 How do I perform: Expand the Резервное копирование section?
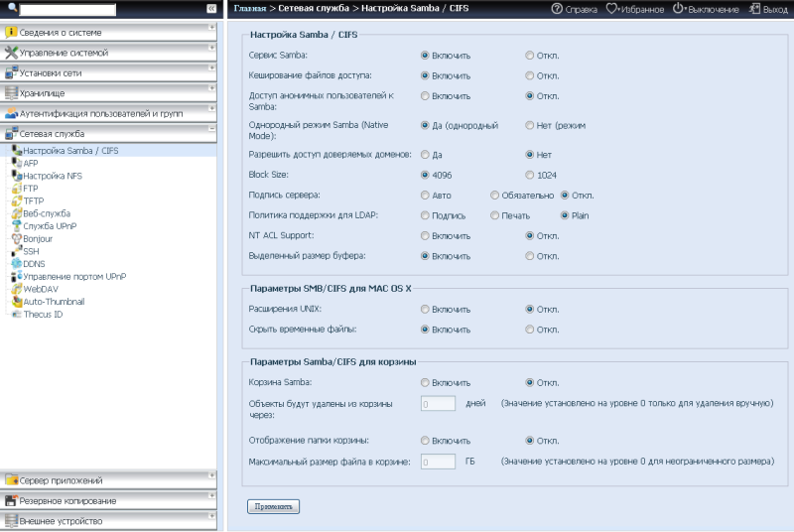point(212,495)
